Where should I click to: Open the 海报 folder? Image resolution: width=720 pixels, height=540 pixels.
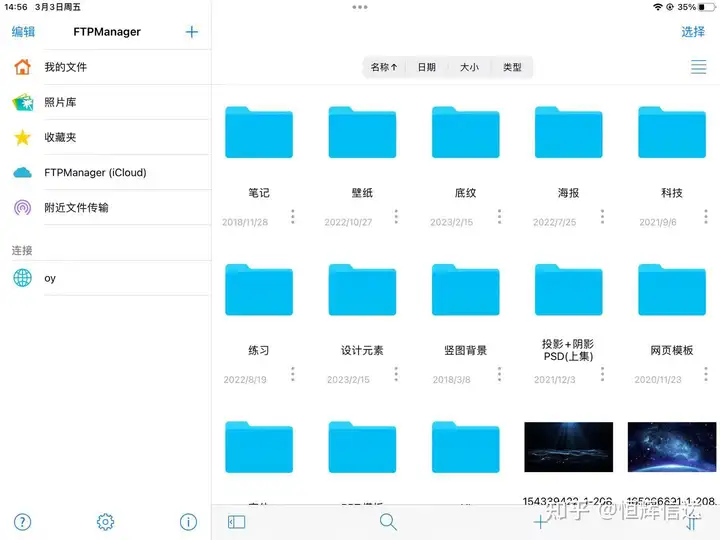point(568,132)
